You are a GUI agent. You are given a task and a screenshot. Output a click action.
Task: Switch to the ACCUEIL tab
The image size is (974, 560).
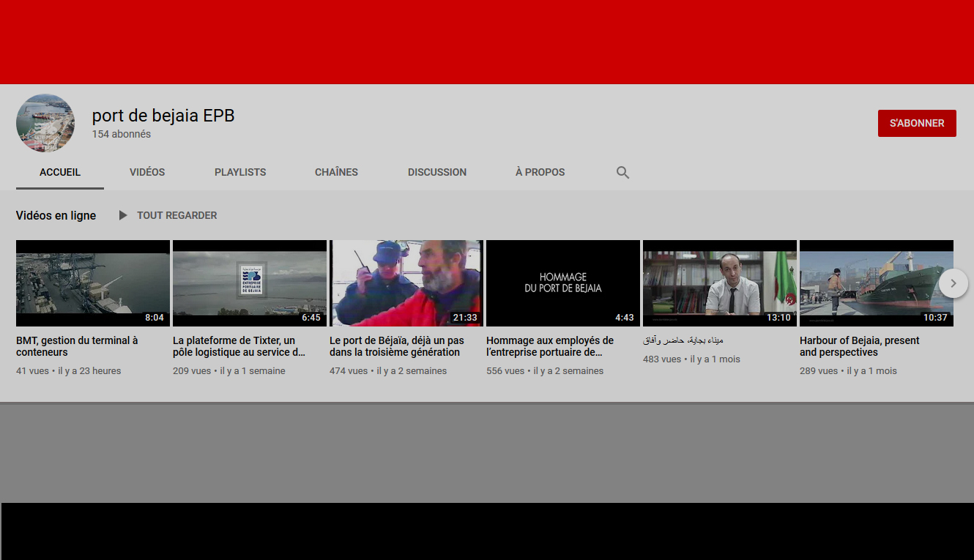coord(60,172)
